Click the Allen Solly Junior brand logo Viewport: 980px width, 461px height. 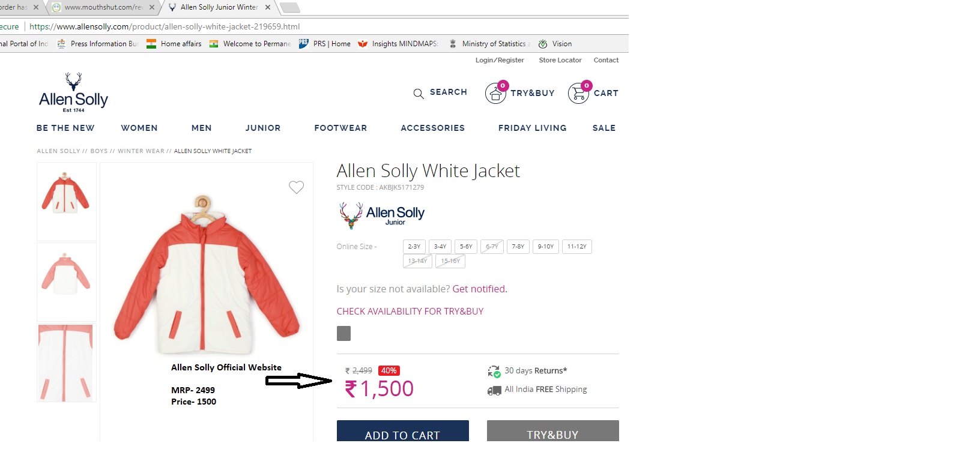[381, 215]
